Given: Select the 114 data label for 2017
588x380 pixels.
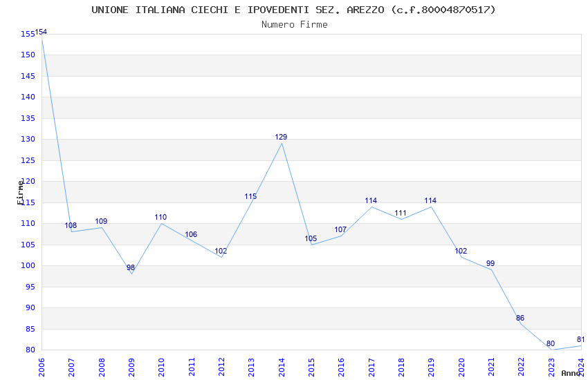Looking at the screenshot, I should click(x=371, y=200).
